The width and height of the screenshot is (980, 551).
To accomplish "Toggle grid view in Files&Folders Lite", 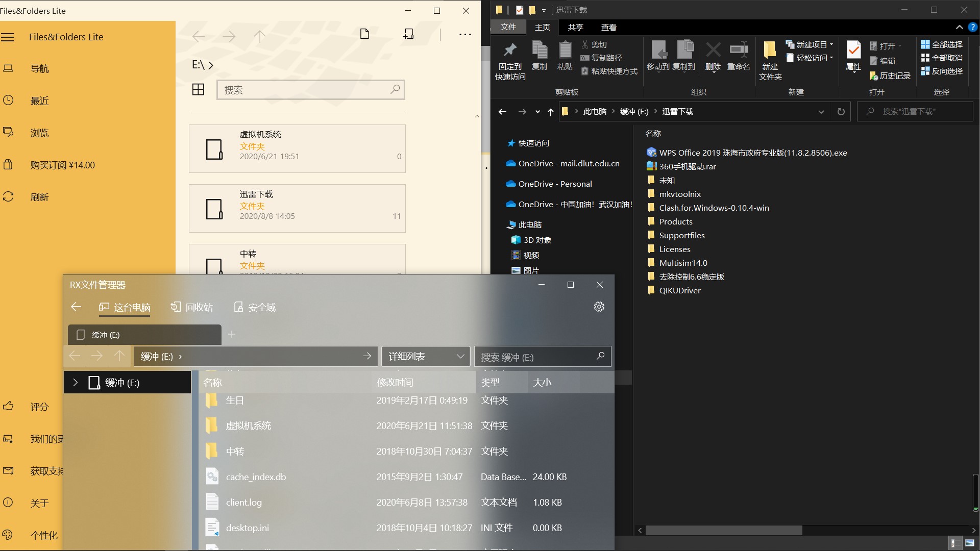I will click(x=199, y=89).
